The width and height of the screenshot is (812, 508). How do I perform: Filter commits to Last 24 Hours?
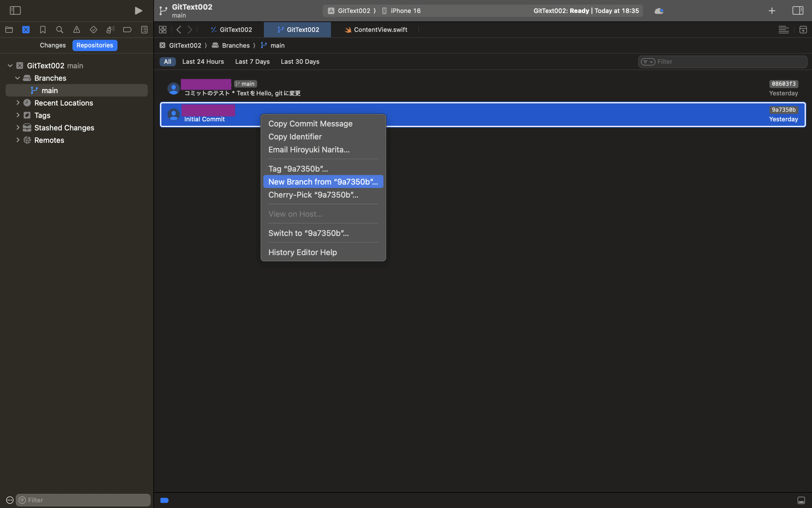click(x=203, y=62)
